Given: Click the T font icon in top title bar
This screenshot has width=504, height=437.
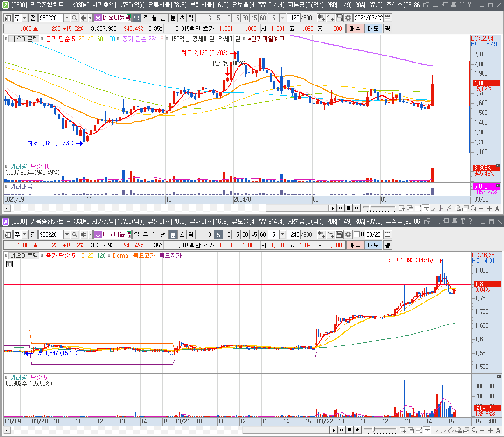Looking at the screenshot, I should 462,5.
